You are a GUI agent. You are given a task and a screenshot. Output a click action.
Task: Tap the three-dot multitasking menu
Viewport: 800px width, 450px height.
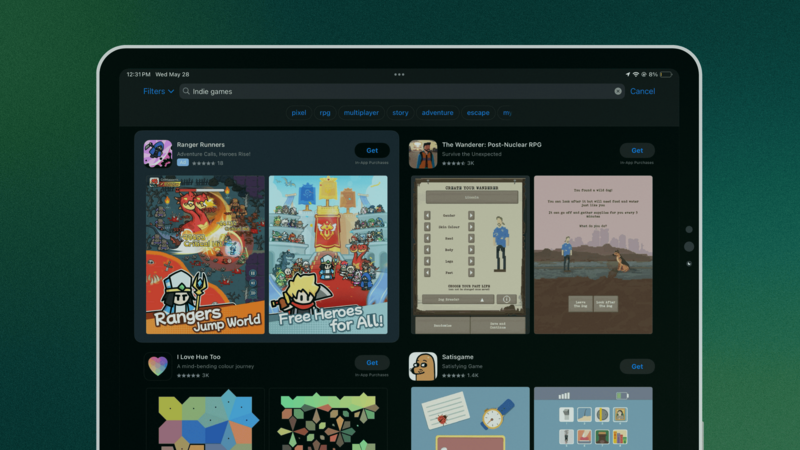coord(399,74)
